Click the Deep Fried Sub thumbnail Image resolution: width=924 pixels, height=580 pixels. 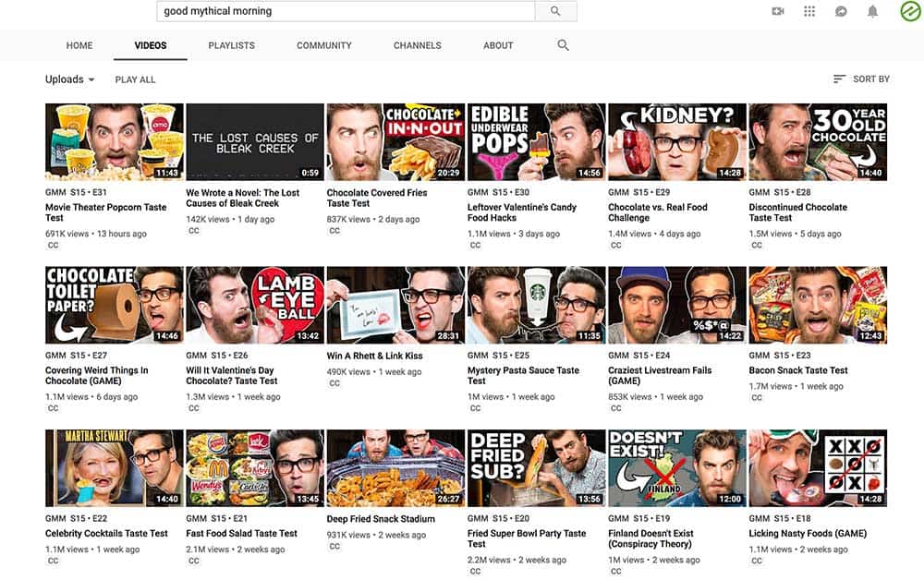click(536, 468)
